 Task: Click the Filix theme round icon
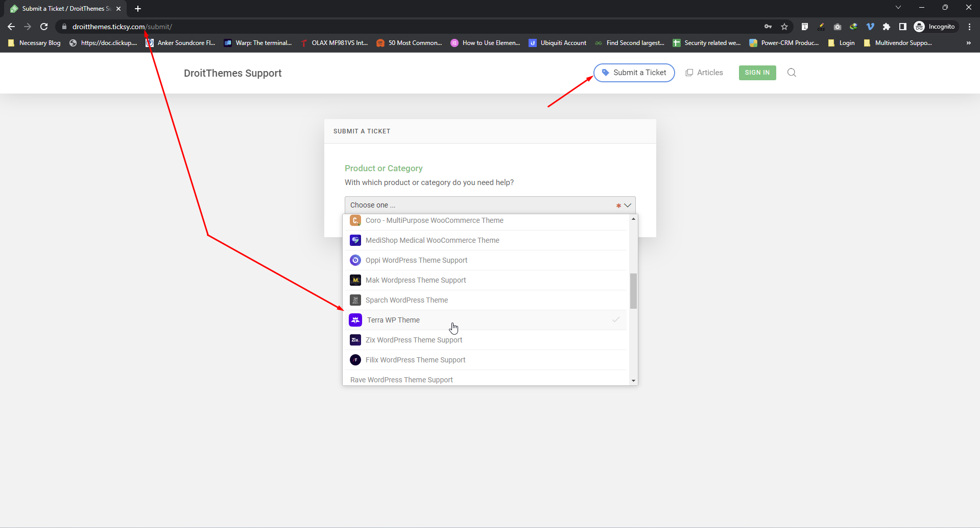pyautogui.click(x=355, y=360)
